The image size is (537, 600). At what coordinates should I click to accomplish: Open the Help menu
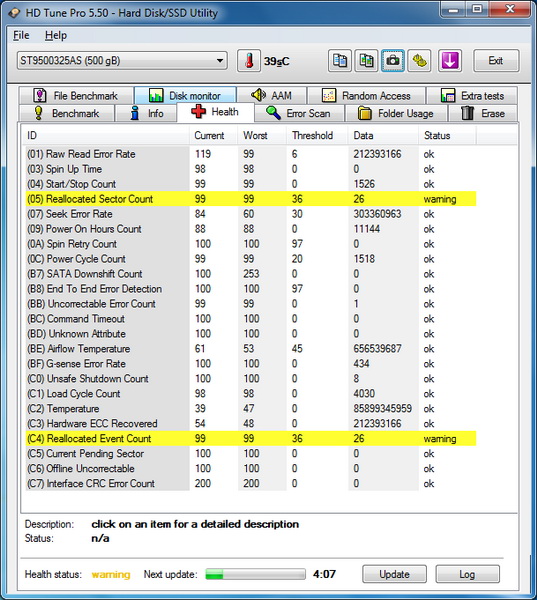pyautogui.click(x=56, y=35)
